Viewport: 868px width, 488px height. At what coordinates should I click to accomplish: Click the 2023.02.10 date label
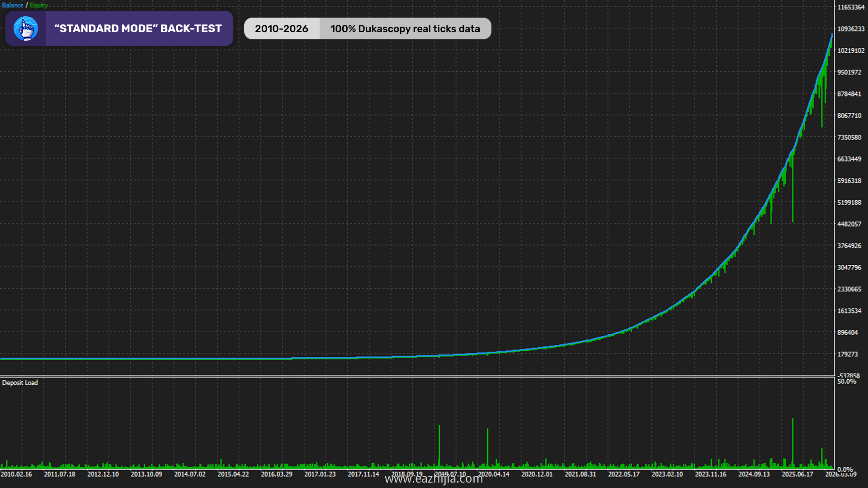click(667, 474)
